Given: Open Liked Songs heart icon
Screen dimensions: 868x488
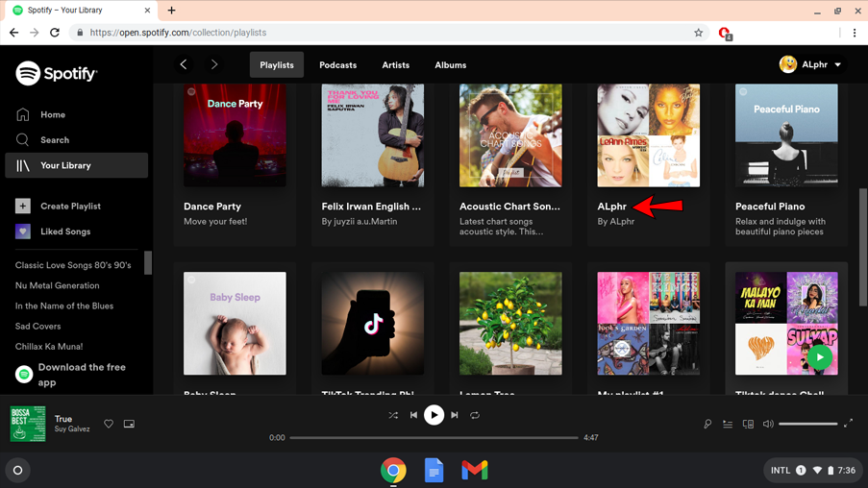Looking at the screenshot, I should click(23, 232).
